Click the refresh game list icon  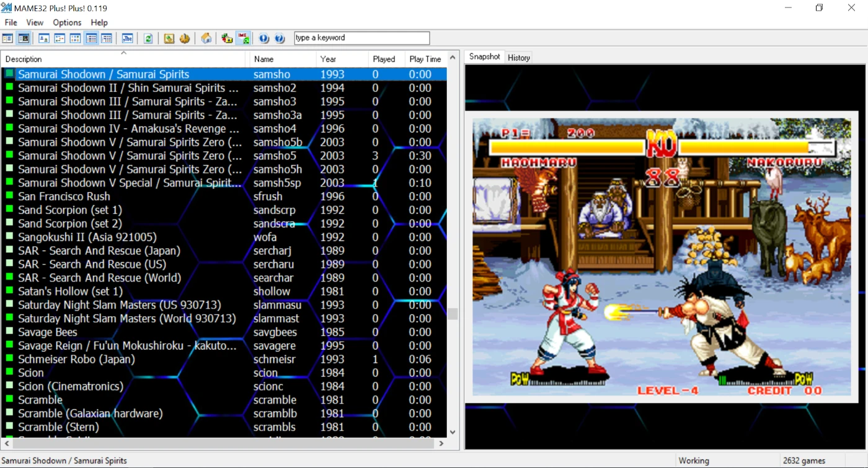[148, 38]
